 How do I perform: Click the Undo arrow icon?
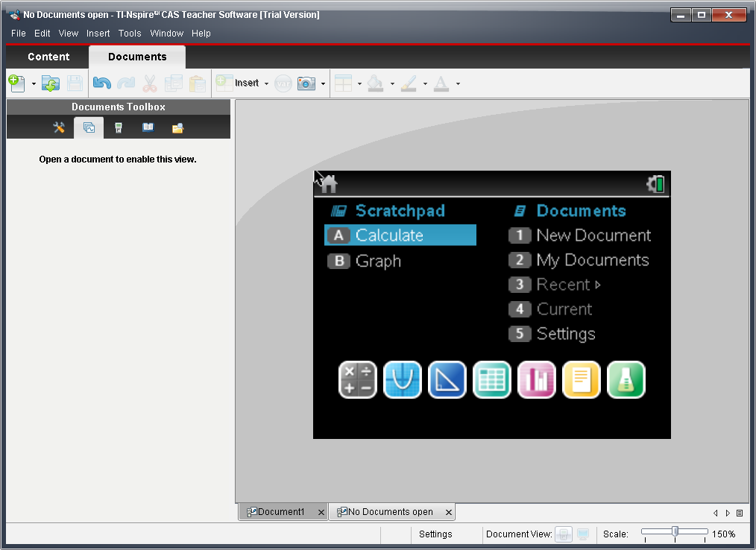[101, 83]
